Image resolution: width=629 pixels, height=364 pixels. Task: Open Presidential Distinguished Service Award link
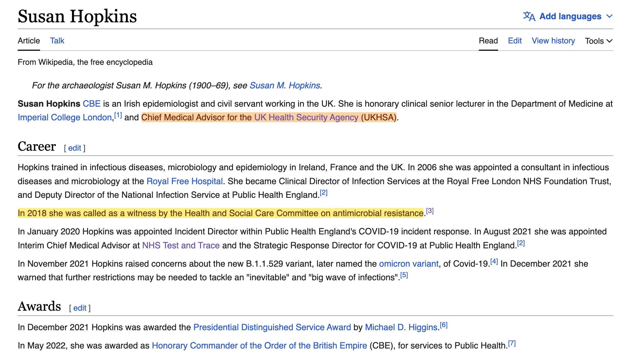[x=272, y=327]
